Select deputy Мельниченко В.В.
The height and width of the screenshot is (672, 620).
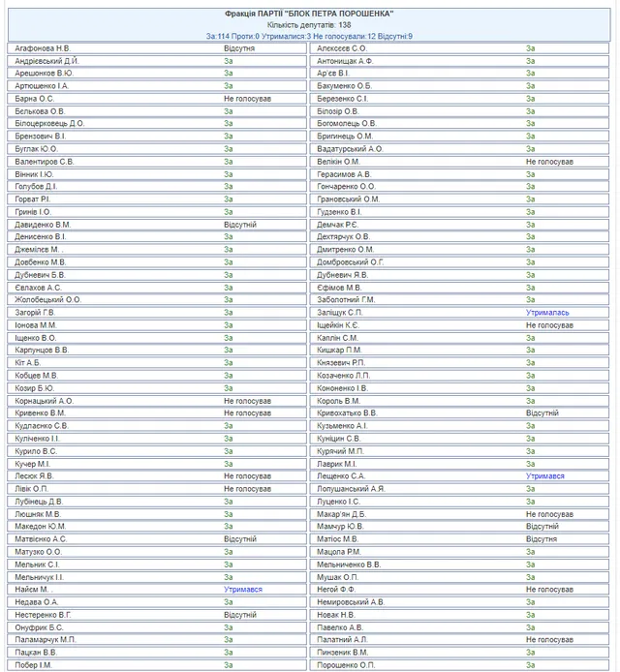click(349, 565)
